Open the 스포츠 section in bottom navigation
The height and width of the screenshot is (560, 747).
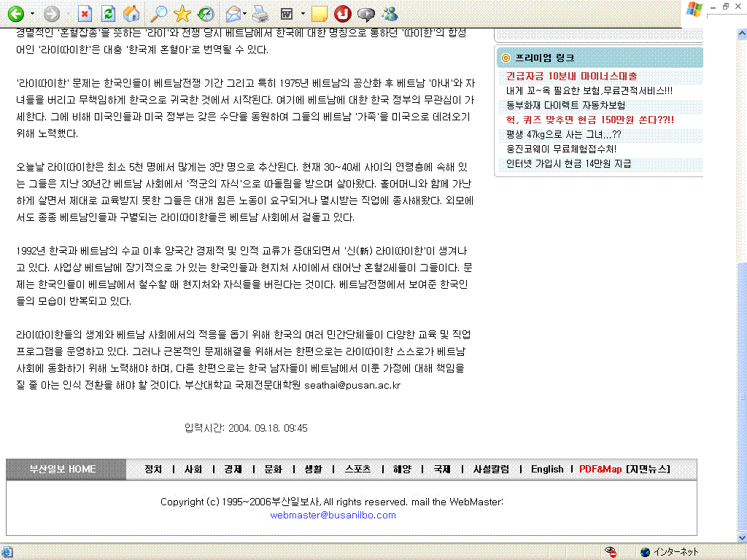tap(357, 469)
